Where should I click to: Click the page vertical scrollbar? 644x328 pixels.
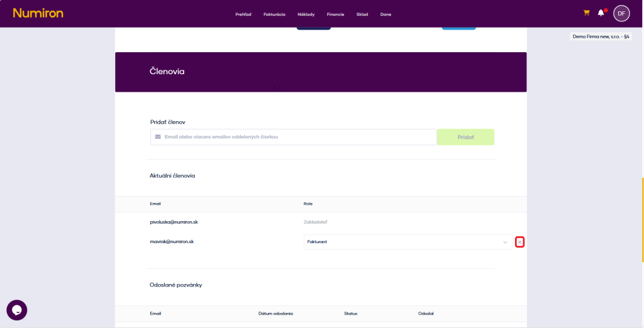(641, 220)
